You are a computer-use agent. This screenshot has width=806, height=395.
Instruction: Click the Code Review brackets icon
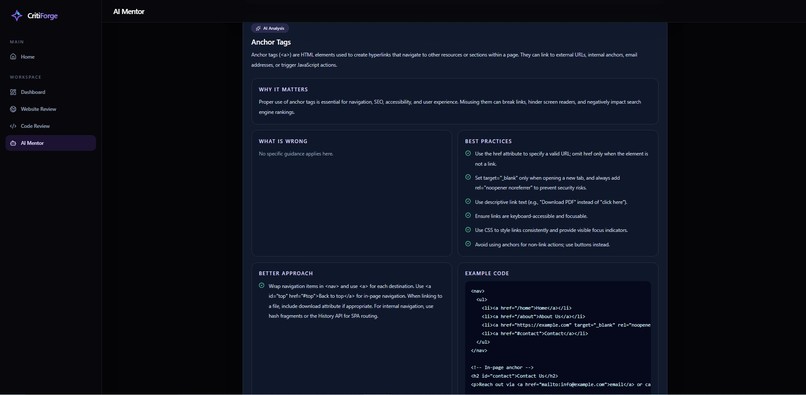(13, 126)
